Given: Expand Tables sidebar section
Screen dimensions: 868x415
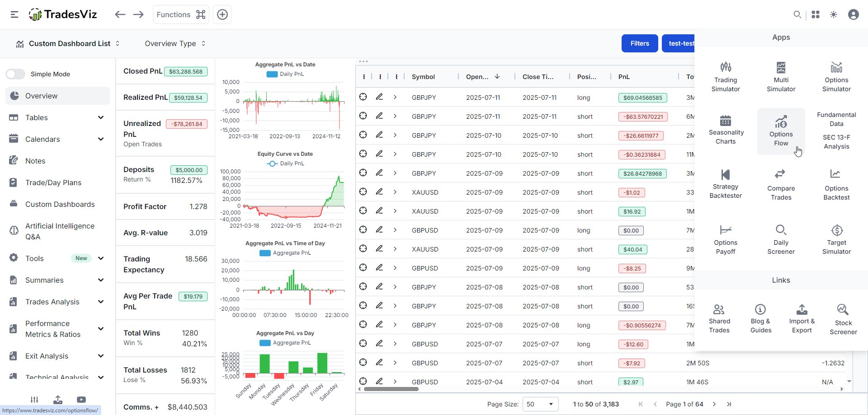Looking at the screenshot, I should tap(57, 117).
